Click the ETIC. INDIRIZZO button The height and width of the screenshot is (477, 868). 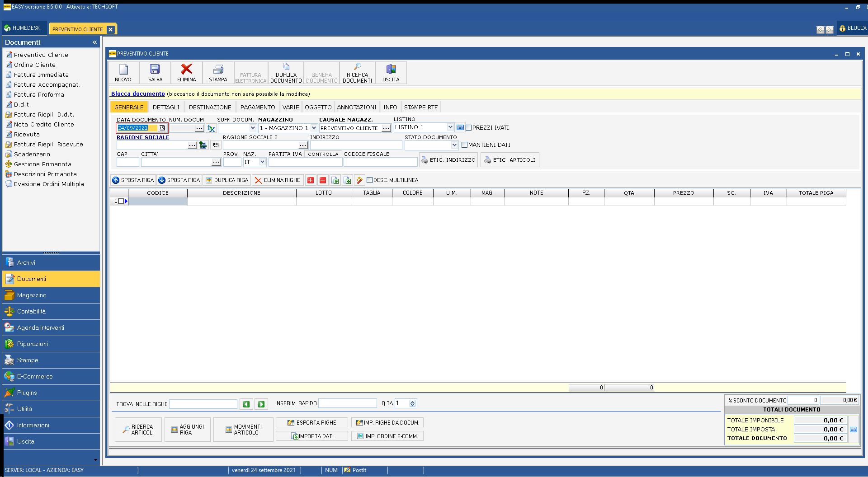(x=448, y=160)
